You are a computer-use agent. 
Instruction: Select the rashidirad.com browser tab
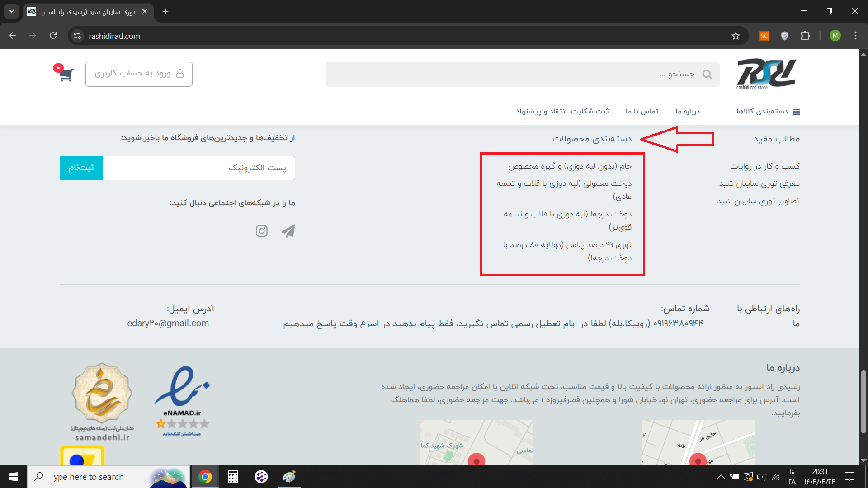88,11
